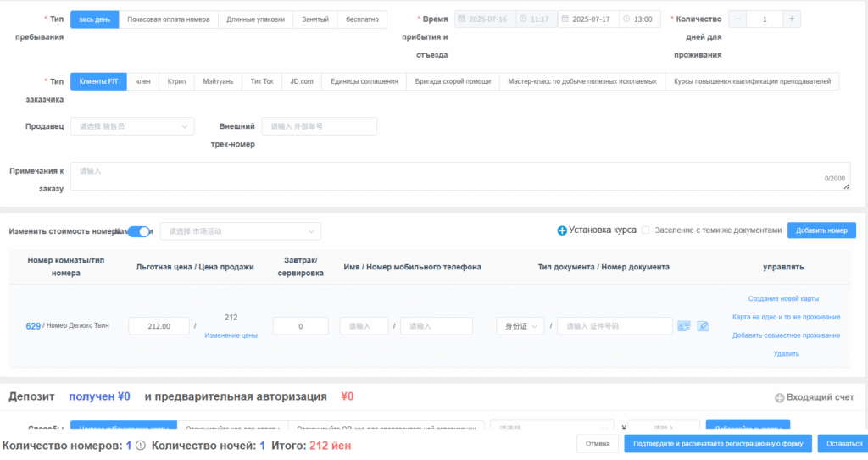Select Длинные упаковки stay type
This screenshot has width=868, height=460.
[256, 19]
